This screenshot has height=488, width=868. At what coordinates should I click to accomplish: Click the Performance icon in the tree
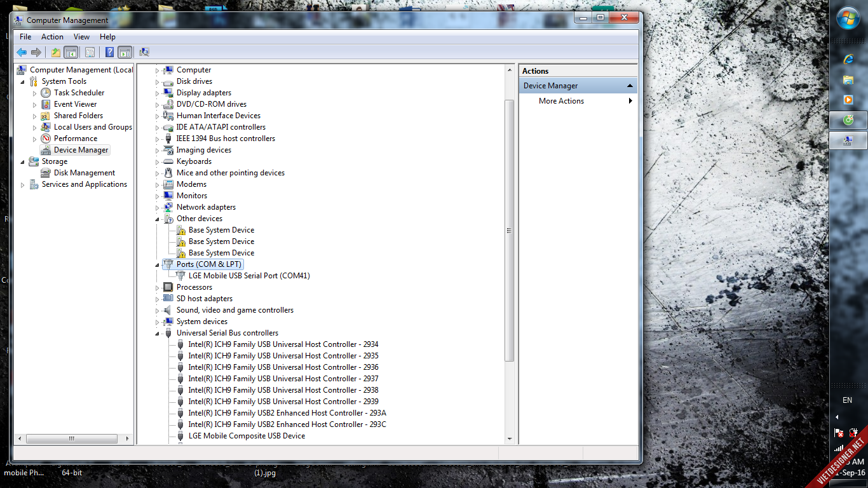click(x=46, y=139)
